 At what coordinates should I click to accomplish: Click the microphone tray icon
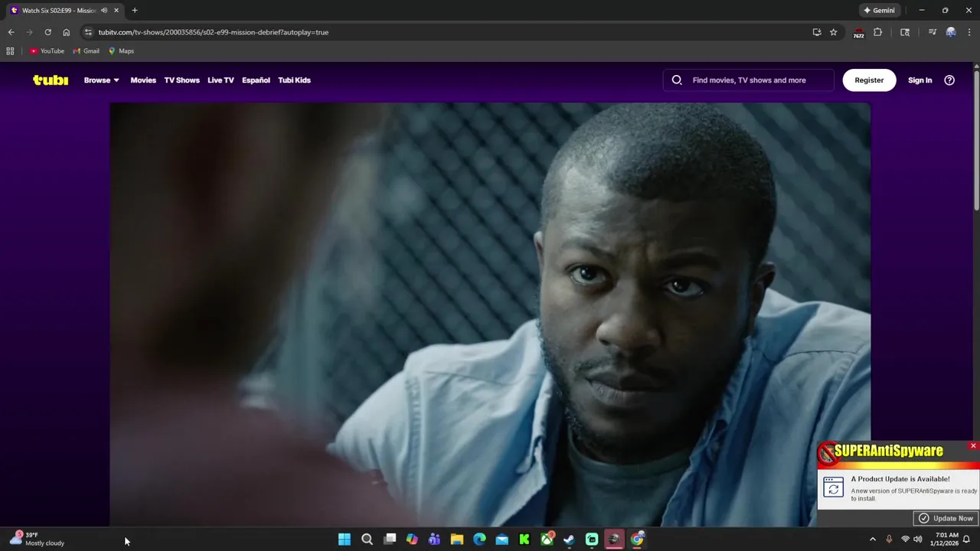click(889, 540)
